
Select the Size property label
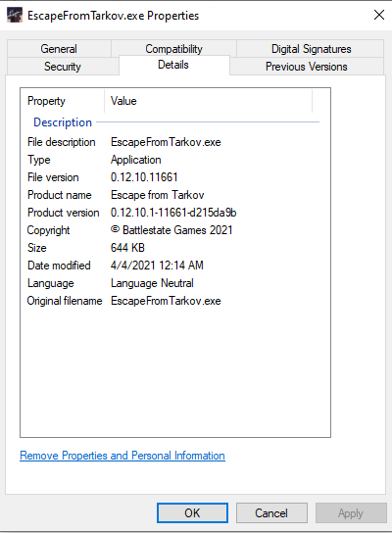tap(36, 248)
